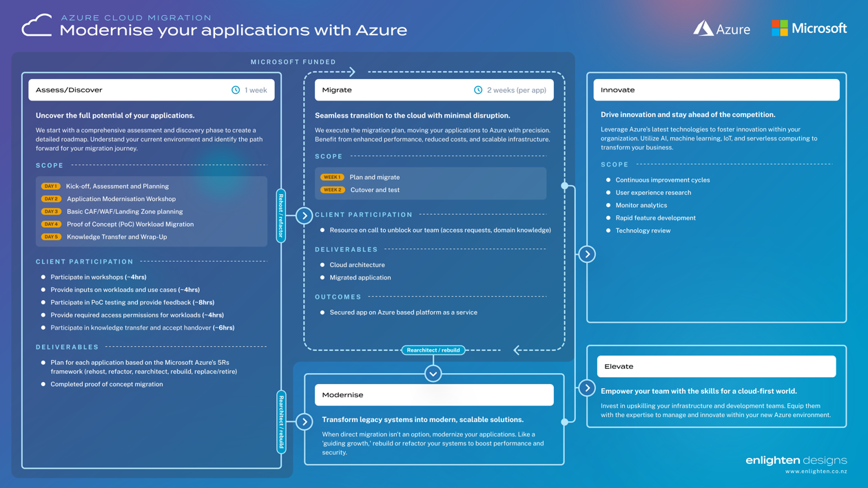
Task: Click the bullet beside Cloud architecture
Action: 322,265
